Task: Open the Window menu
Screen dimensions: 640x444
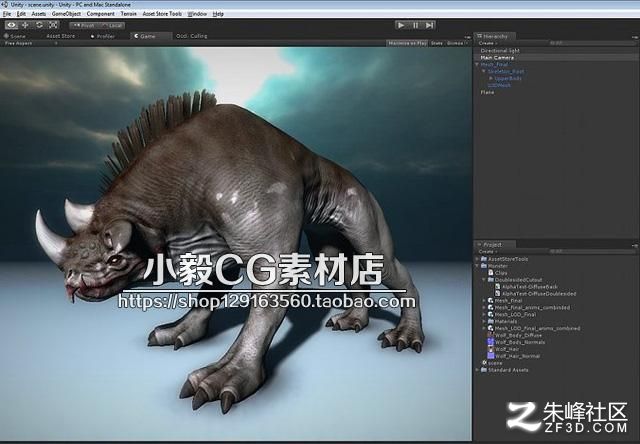Action: click(x=197, y=14)
